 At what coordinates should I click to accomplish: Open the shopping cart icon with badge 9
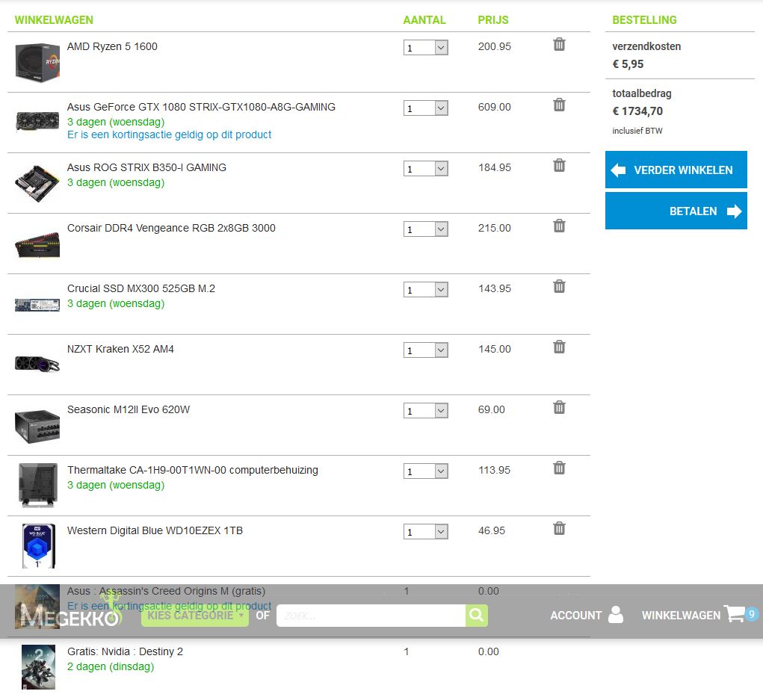[735, 614]
